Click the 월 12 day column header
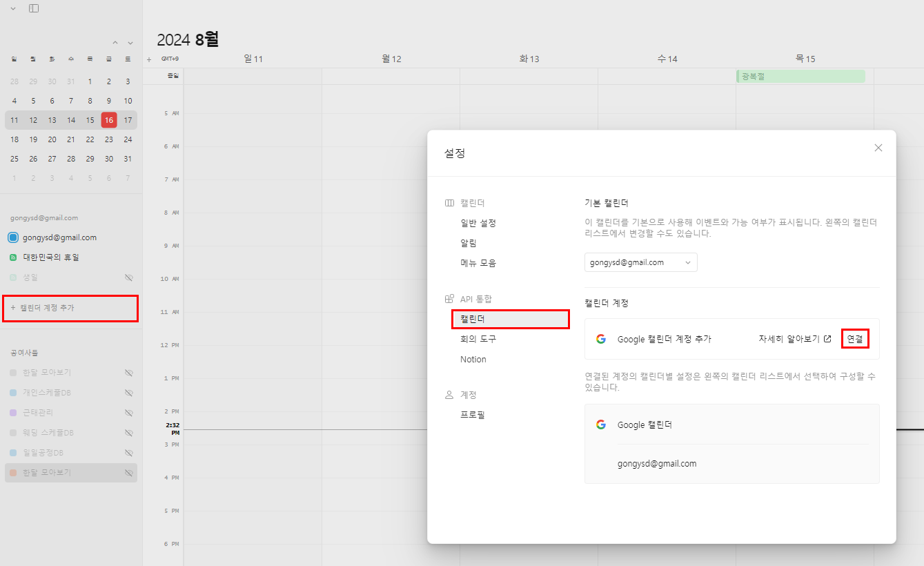This screenshot has height=566, width=924. click(x=391, y=59)
